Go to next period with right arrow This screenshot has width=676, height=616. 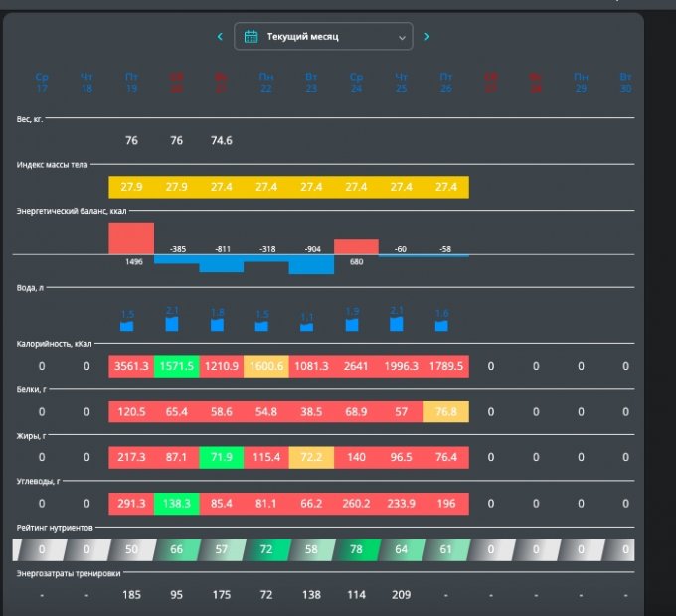[427, 37]
